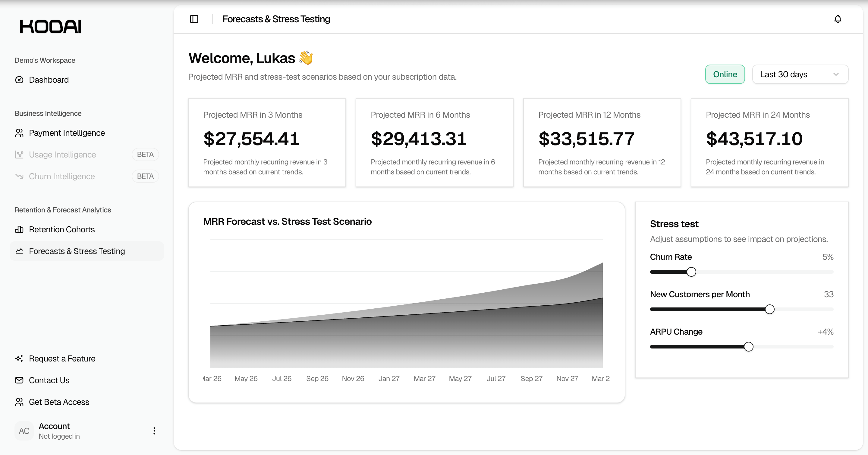Click the AC account avatar
The width and height of the screenshot is (868, 455).
coord(24,431)
